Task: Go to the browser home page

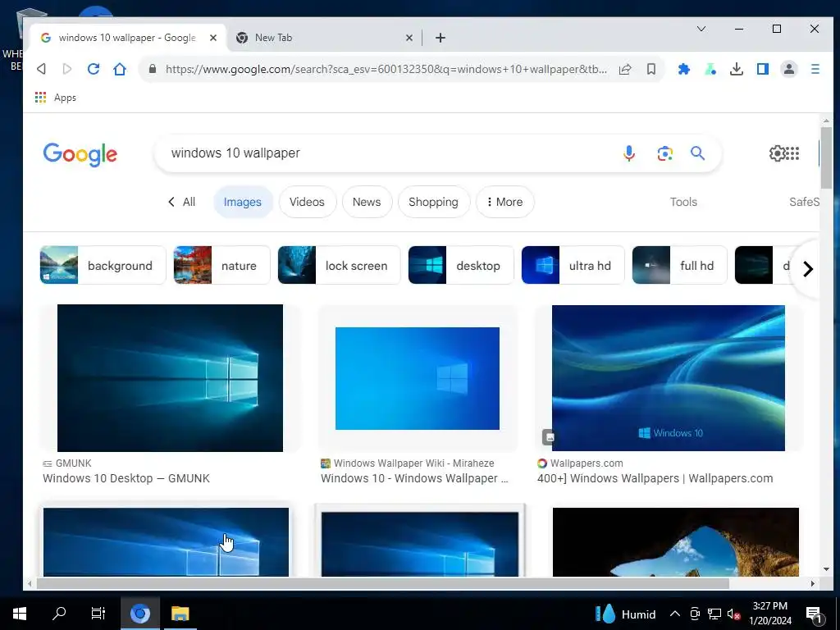Action: [120, 69]
